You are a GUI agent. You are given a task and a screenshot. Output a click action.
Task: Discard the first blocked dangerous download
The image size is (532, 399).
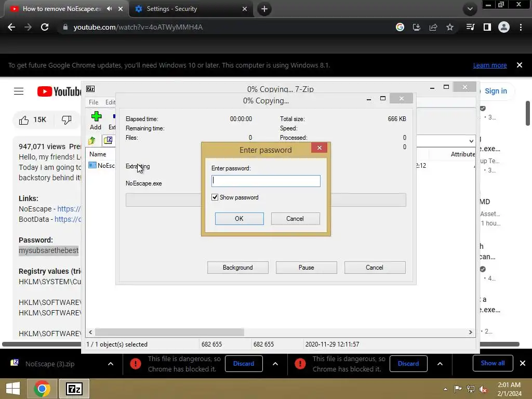click(244, 364)
